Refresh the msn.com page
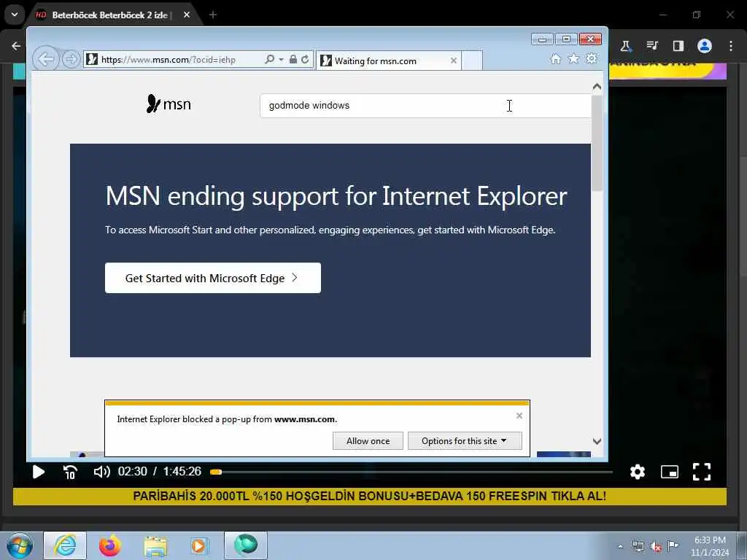The height and width of the screenshot is (560, 747). (x=305, y=60)
